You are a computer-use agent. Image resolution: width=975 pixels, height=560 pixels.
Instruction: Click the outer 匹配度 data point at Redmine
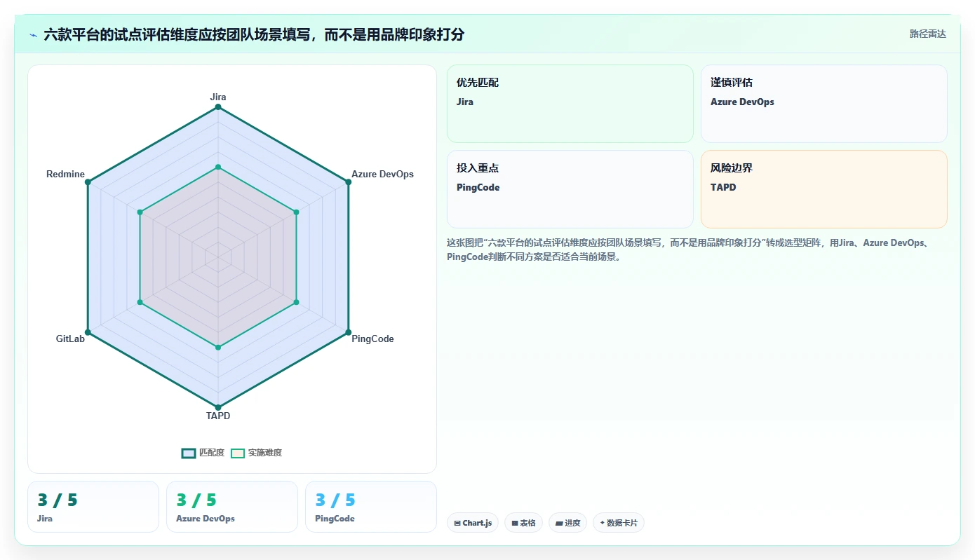coord(88,182)
